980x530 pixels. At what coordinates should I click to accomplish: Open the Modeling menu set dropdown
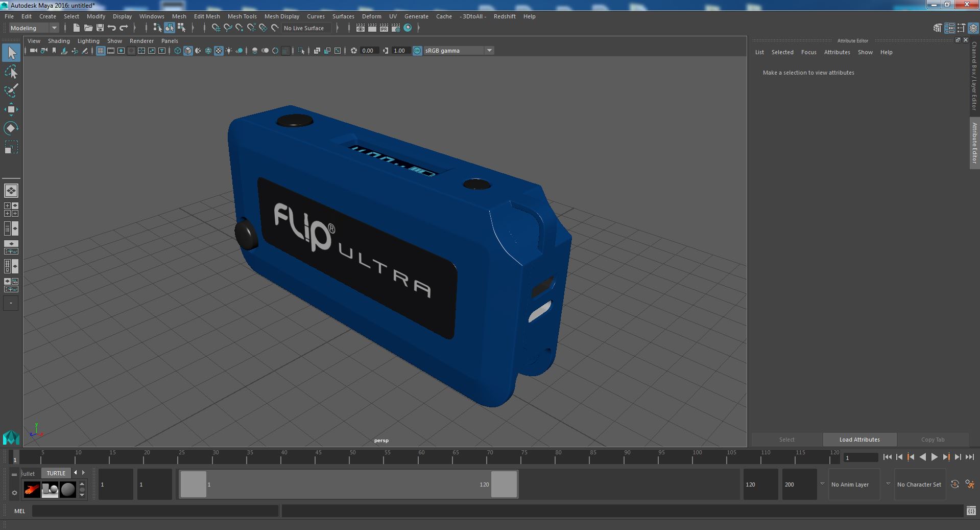point(34,28)
